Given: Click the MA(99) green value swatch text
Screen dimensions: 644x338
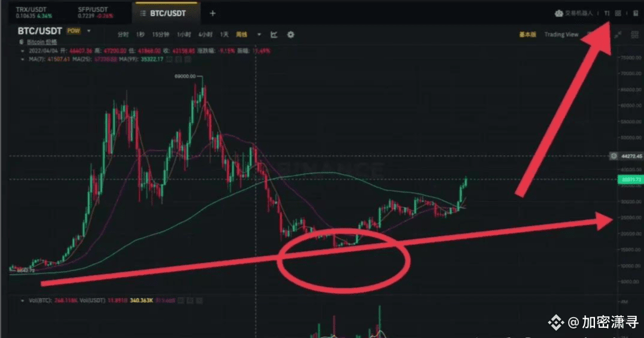Looking at the screenshot, I should 152,59.
